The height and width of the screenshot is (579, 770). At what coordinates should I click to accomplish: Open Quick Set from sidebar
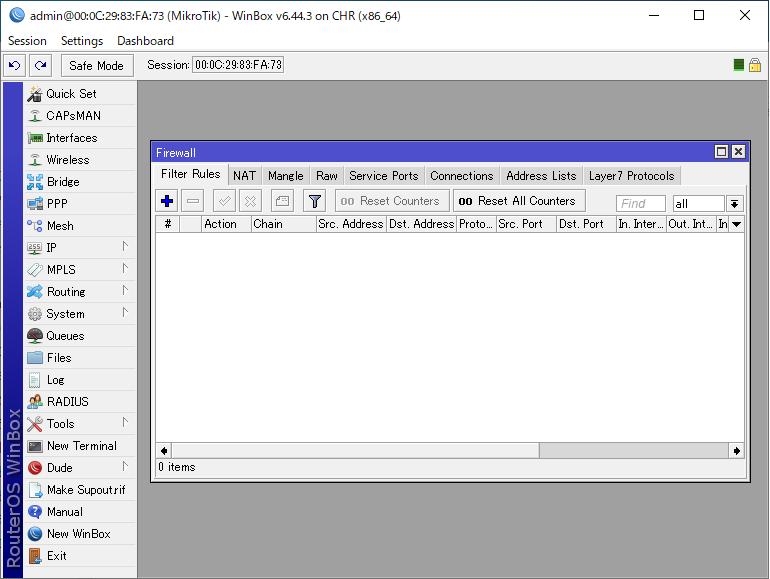tap(80, 94)
